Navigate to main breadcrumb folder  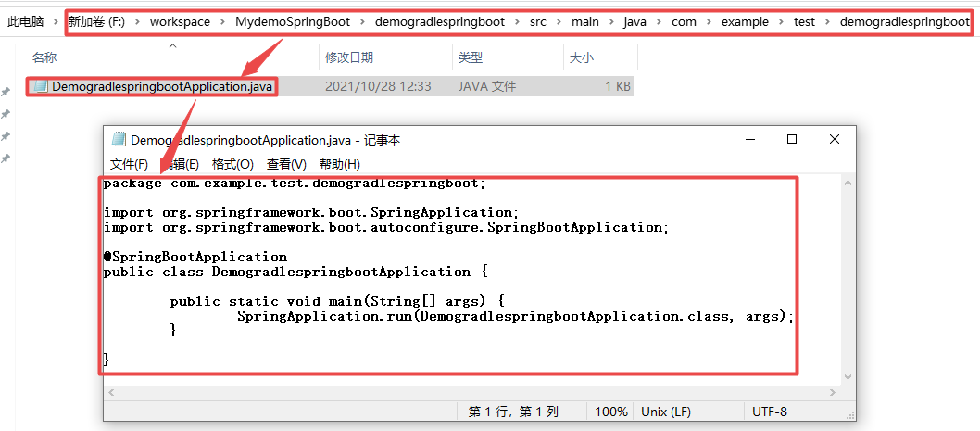coord(585,22)
